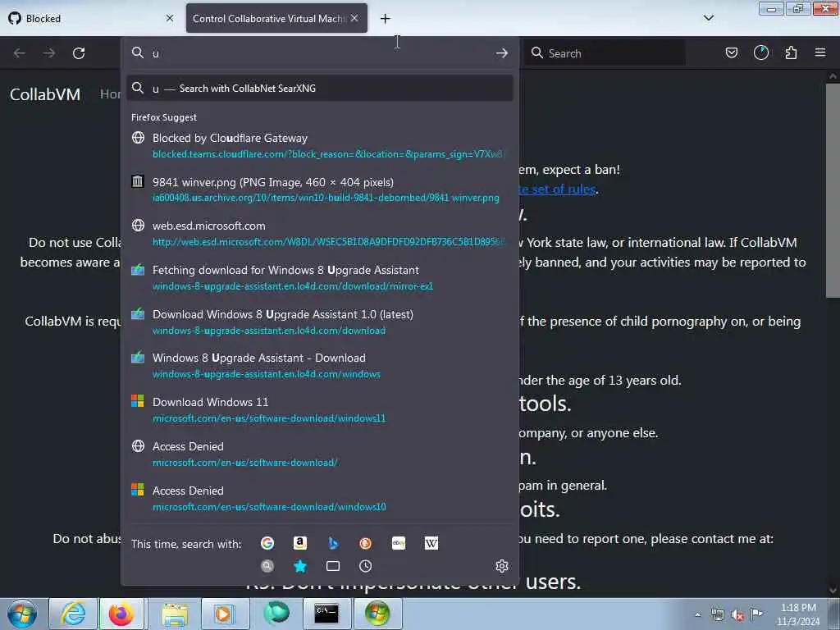This screenshot has height=630, width=840.
Task: Follow the 'set of rules' hyperlink
Action: point(557,189)
